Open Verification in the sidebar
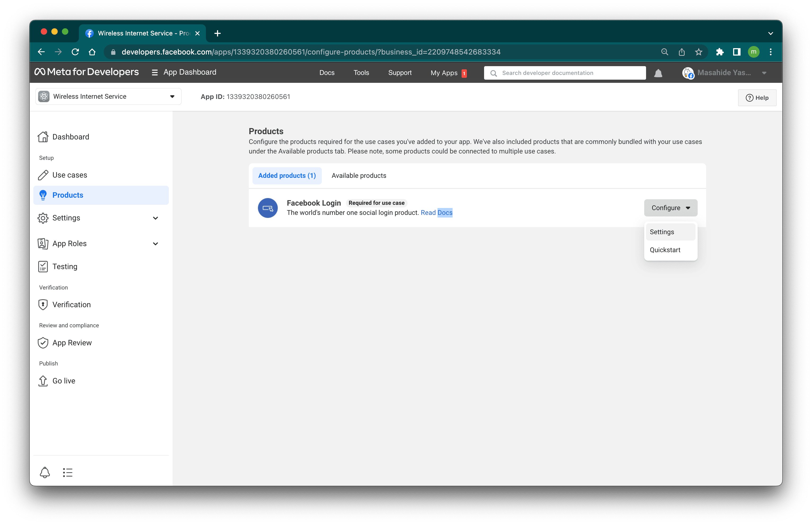This screenshot has height=525, width=812. pyautogui.click(x=101, y=304)
